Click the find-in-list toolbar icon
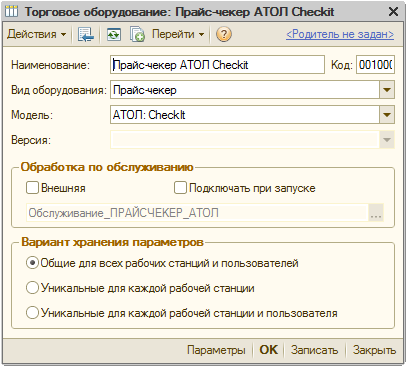 click(x=86, y=34)
